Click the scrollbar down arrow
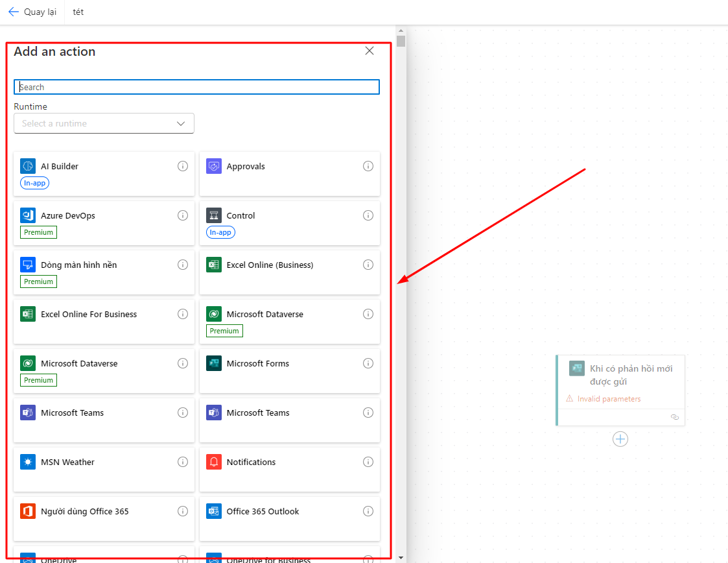 (401, 557)
